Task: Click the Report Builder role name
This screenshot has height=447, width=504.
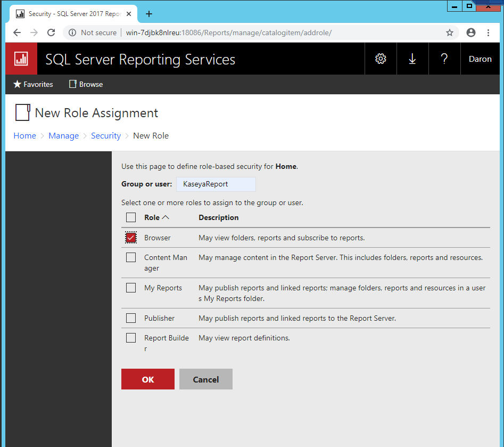Action: (167, 343)
